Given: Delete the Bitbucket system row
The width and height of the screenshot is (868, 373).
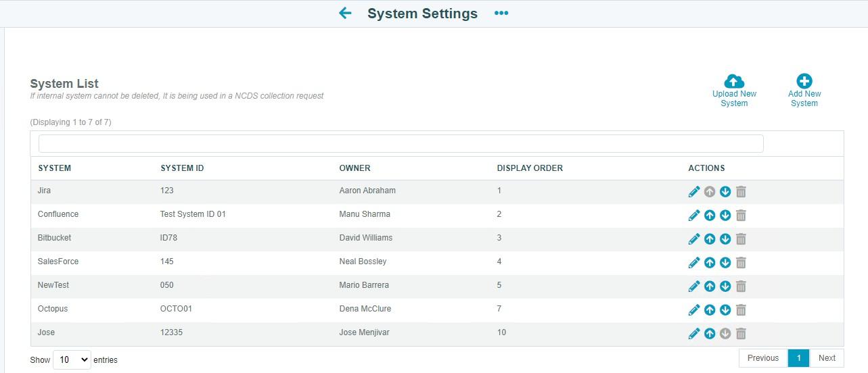Looking at the screenshot, I should coord(741,239).
